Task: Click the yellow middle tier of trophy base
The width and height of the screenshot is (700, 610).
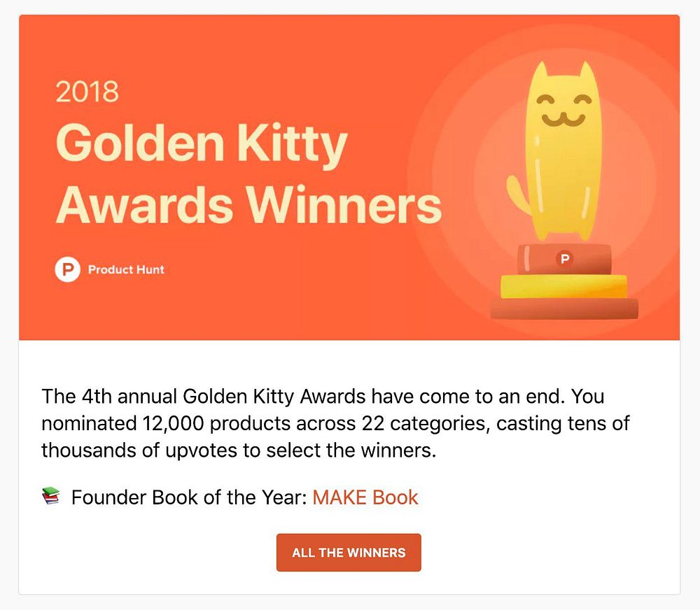Action: tap(563, 286)
